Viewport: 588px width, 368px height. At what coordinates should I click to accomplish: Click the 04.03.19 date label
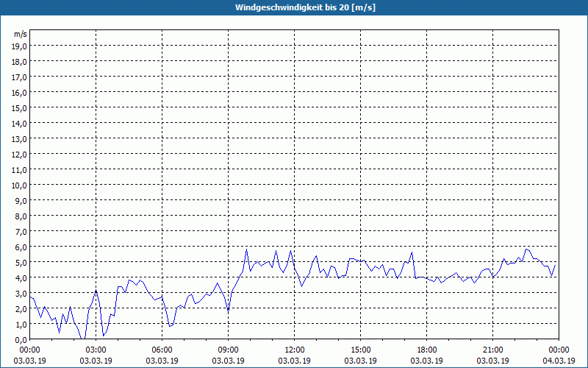click(x=559, y=361)
